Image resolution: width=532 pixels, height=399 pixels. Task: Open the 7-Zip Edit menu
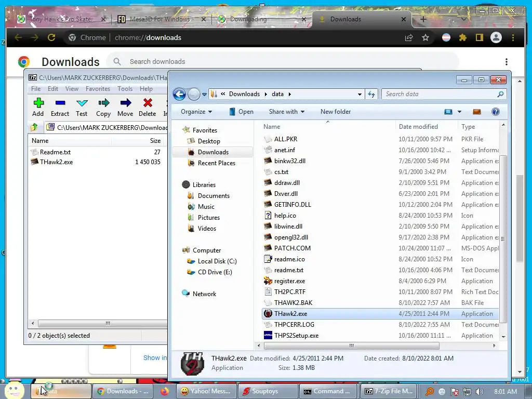[53, 88]
